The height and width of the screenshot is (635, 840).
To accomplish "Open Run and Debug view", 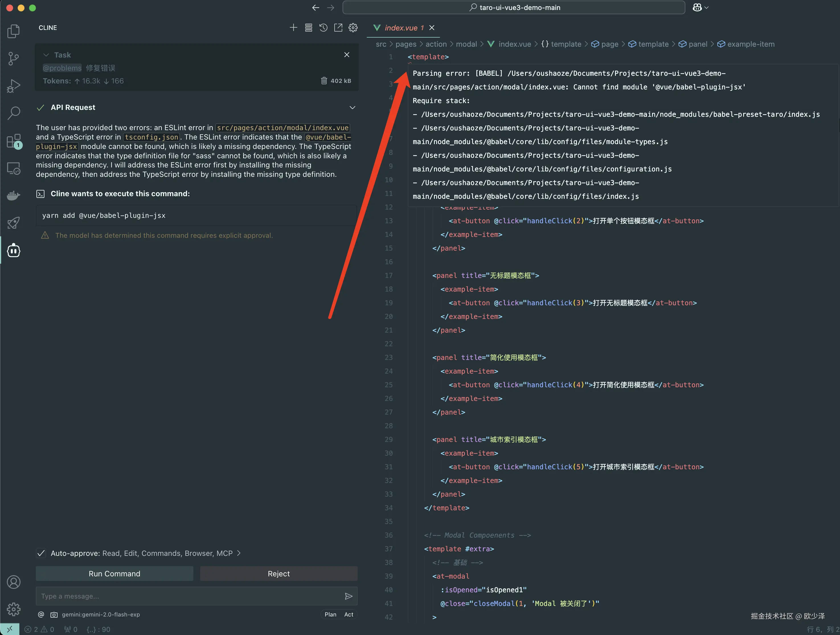I will coord(14,86).
